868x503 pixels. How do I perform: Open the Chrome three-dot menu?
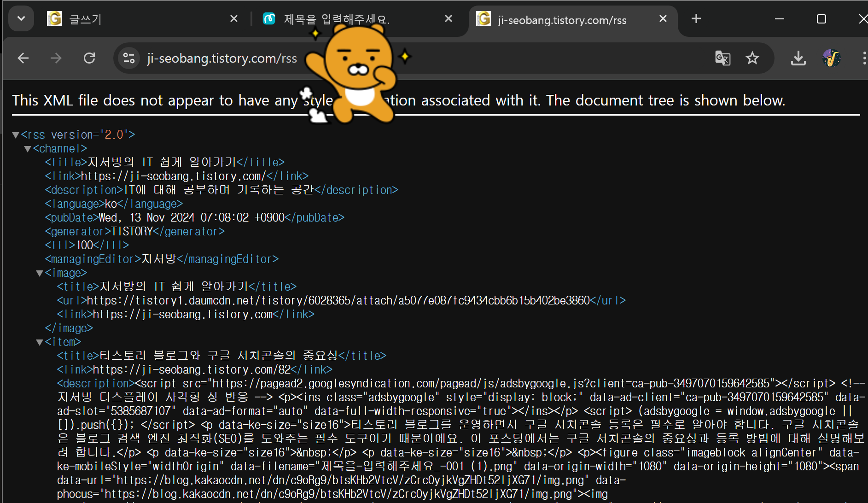click(x=864, y=58)
